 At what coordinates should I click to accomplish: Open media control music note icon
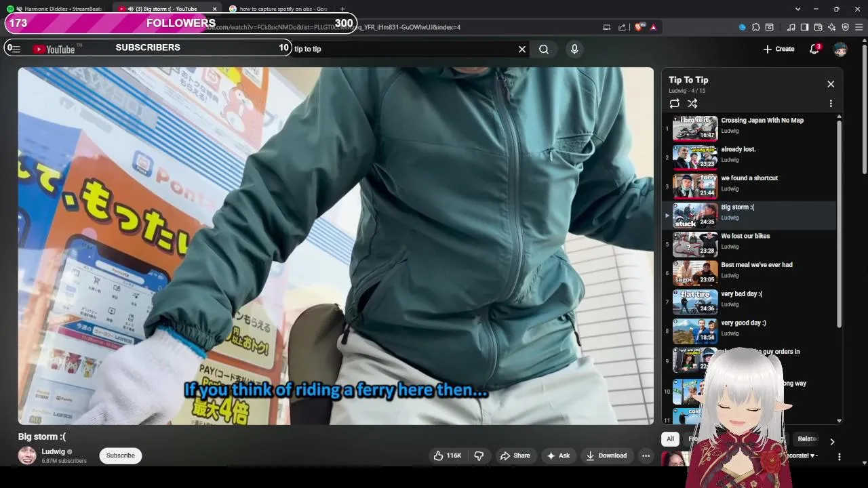(791, 27)
